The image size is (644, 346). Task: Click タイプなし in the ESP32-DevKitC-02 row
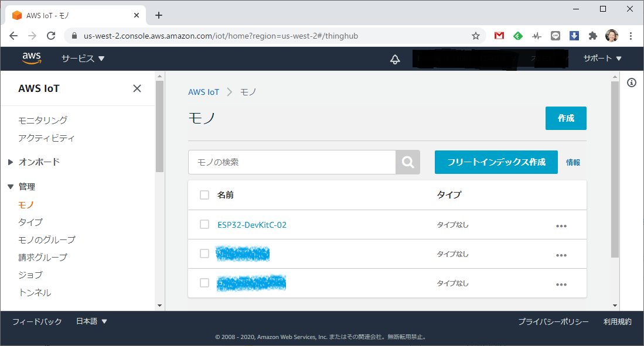(452, 225)
